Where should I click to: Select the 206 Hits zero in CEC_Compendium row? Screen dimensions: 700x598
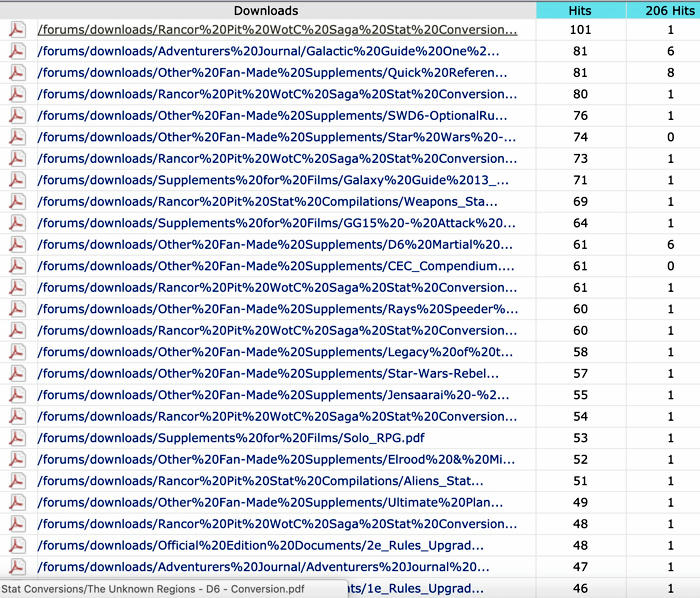point(671,266)
